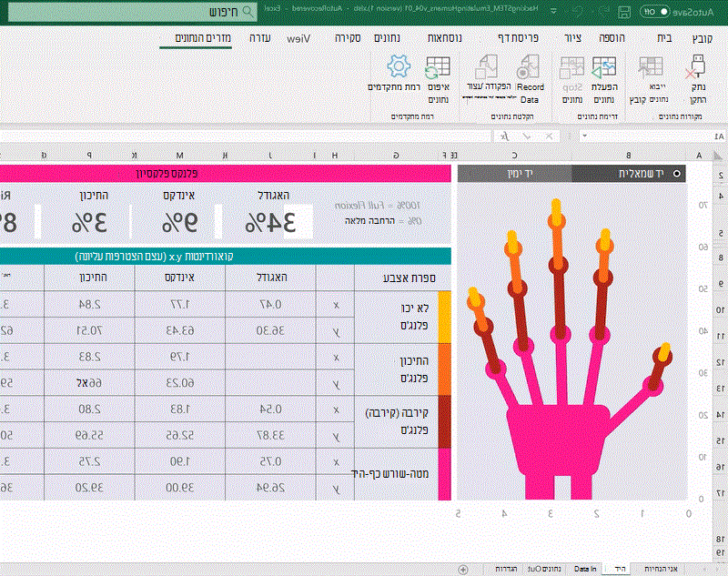
Task: Switch to the View ribbon tab
Action: coord(298,38)
